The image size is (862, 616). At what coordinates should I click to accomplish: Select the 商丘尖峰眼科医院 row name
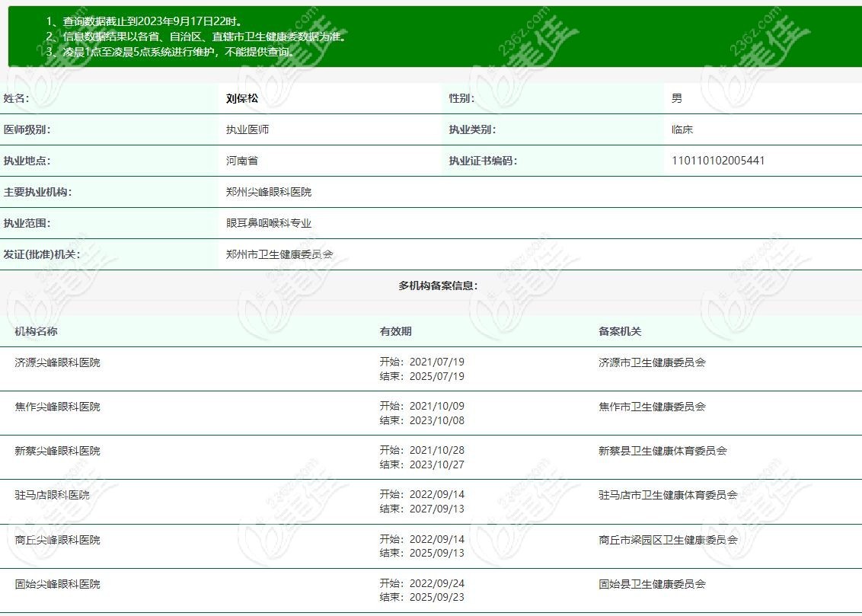(x=58, y=540)
